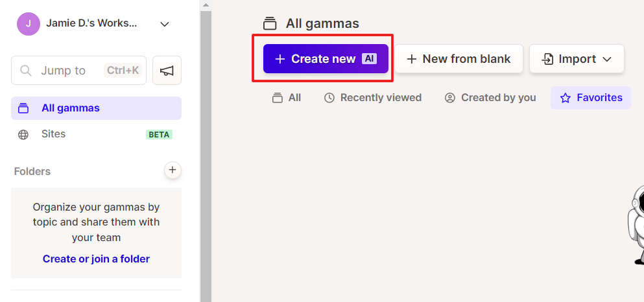
Task: Click New from blank button
Action: click(459, 59)
